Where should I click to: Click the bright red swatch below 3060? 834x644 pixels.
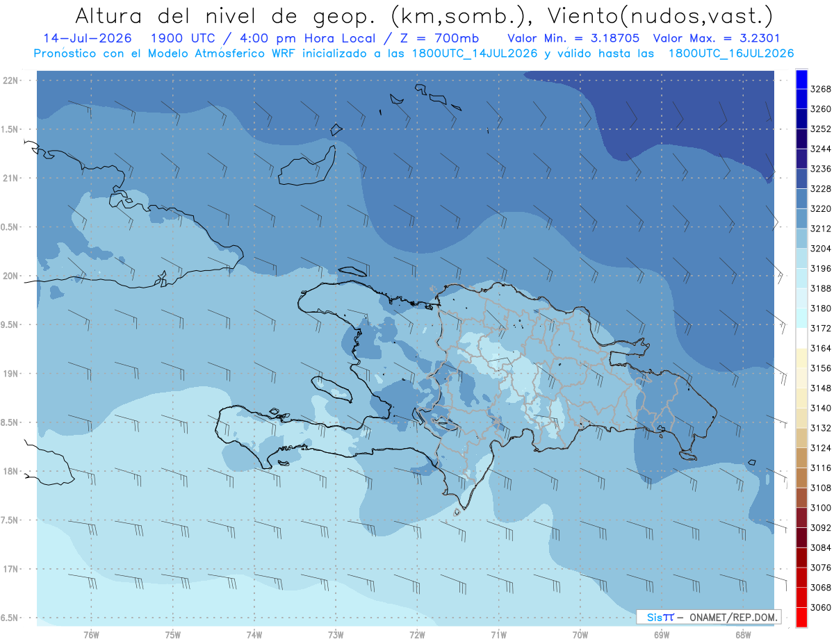(x=801, y=617)
